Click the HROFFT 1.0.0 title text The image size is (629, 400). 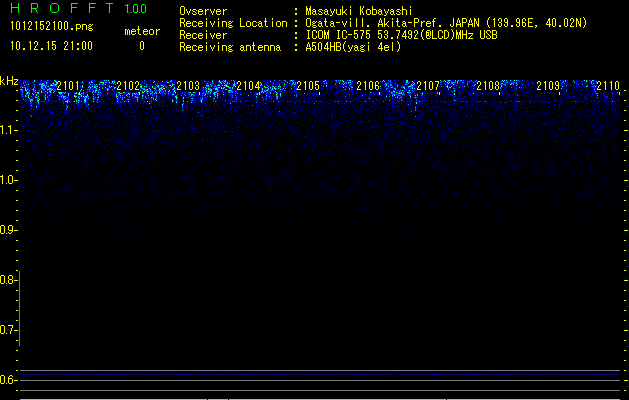click(x=78, y=8)
